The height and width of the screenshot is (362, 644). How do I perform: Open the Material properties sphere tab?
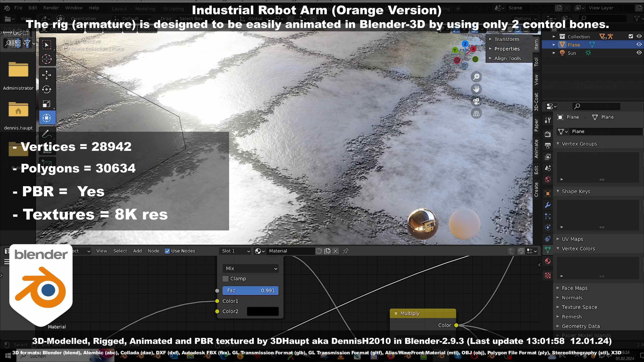[548, 261]
